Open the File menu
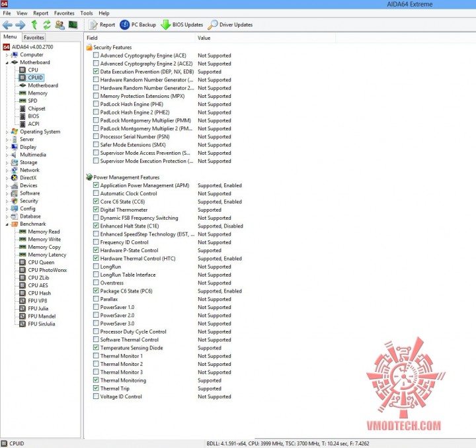 (x=7, y=13)
